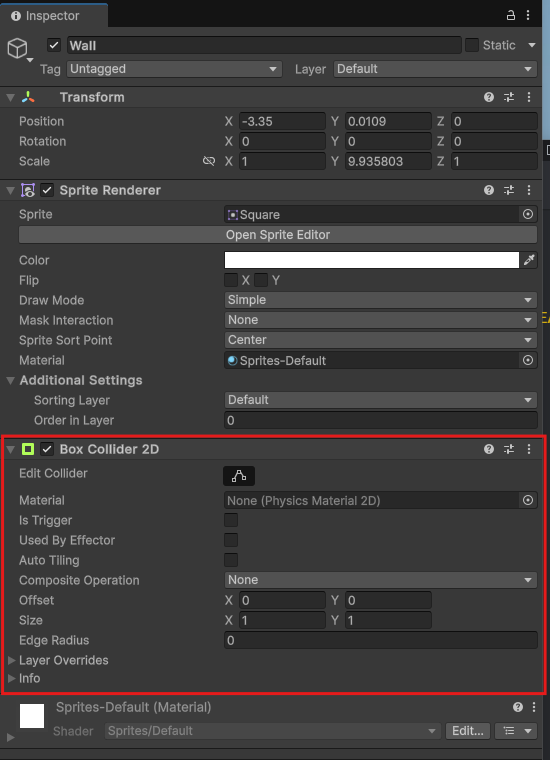Pick color with the eyedropper tool
The image size is (550, 760).
click(x=529, y=260)
